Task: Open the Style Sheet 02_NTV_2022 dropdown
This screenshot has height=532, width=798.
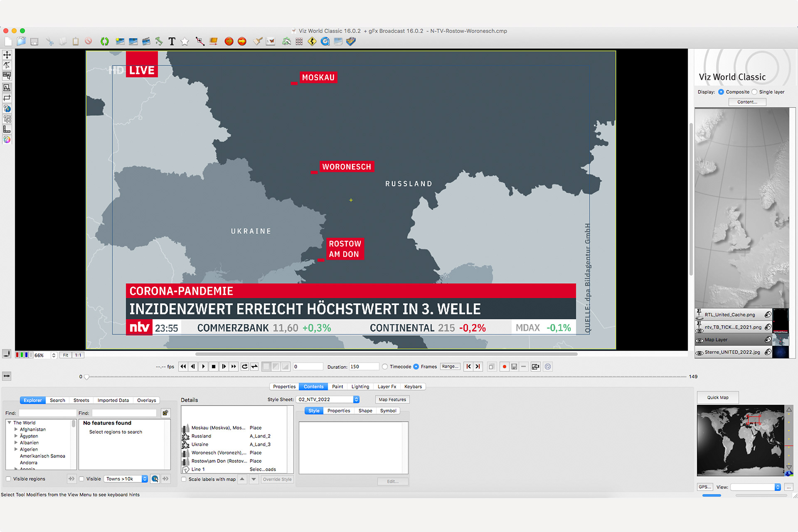Action: tap(328, 399)
